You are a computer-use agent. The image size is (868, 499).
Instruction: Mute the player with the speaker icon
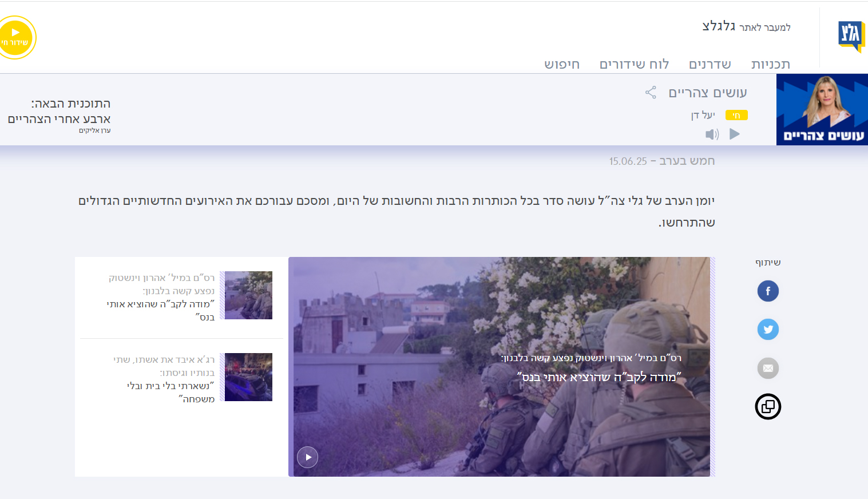[712, 134]
